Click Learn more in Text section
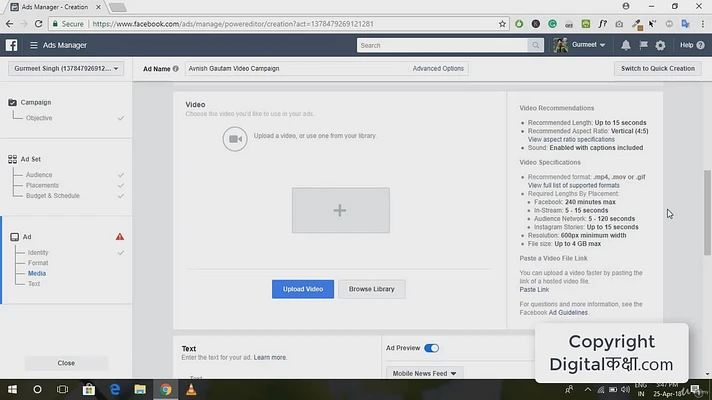 (x=270, y=358)
